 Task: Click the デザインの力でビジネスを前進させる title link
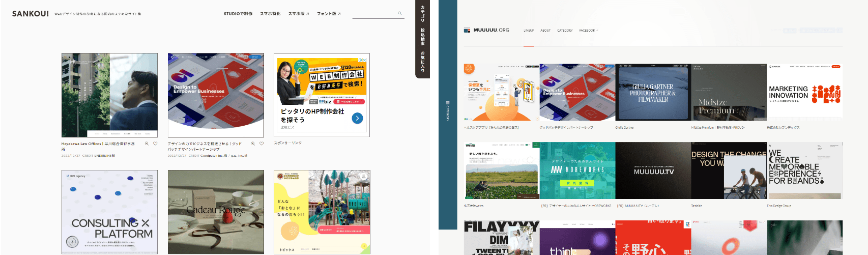(205, 146)
